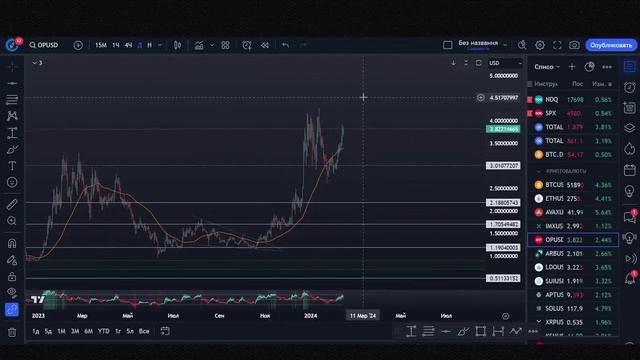The height and width of the screenshot is (360, 640).
Task: Select the Д daily timeframe
Action: [140, 45]
